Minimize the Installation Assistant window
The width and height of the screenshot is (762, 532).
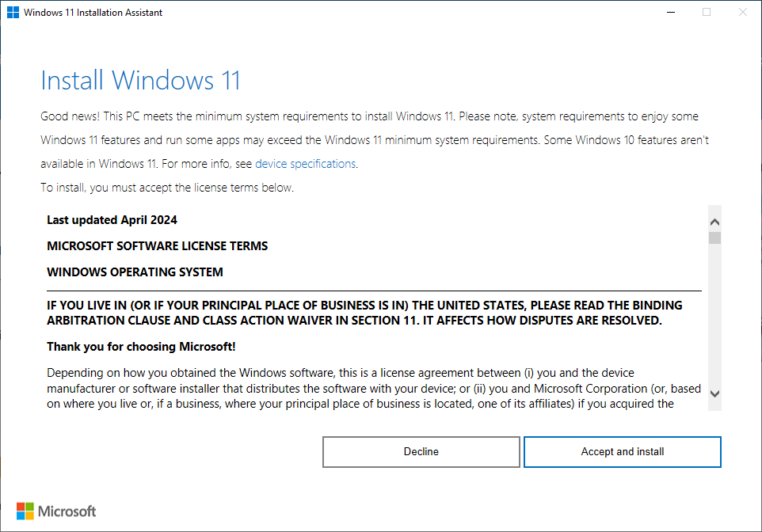[670, 12]
